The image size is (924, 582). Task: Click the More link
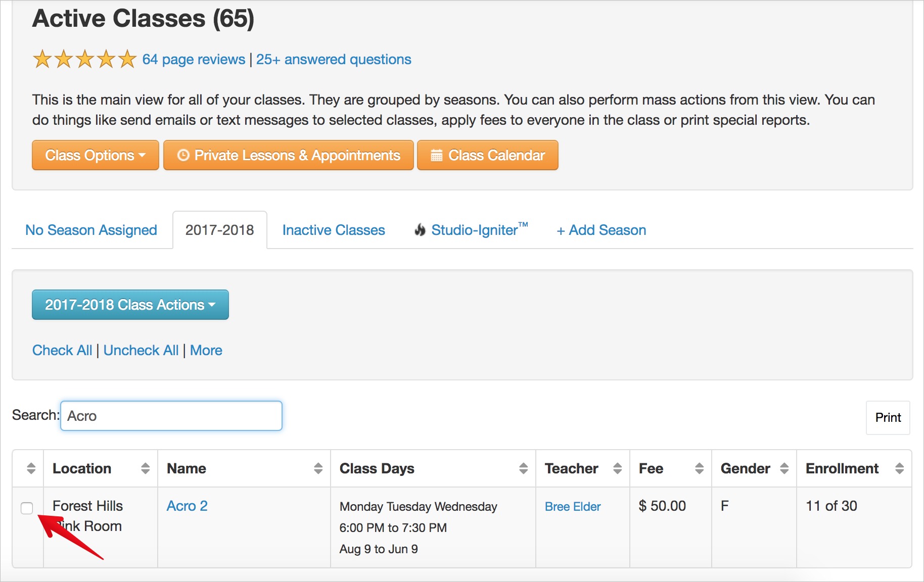point(206,351)
